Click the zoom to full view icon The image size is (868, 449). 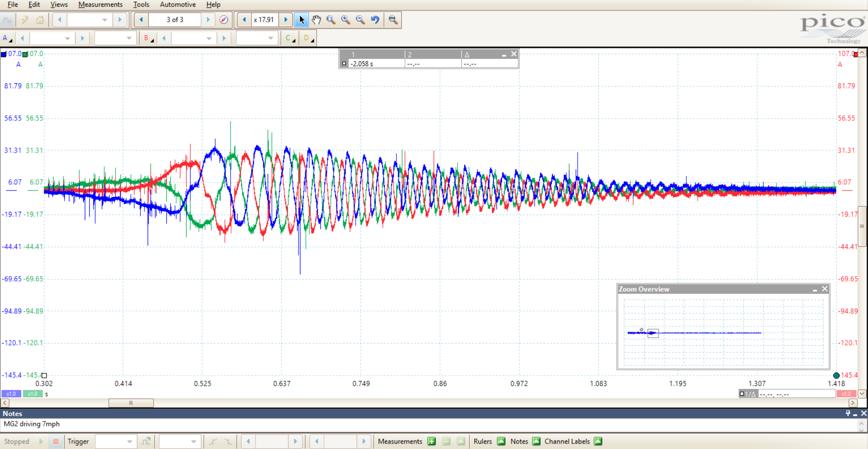(393, 20)
